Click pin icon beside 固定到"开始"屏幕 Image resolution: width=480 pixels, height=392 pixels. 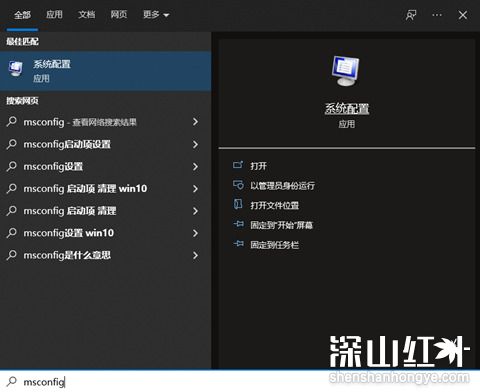click(238, 224)
